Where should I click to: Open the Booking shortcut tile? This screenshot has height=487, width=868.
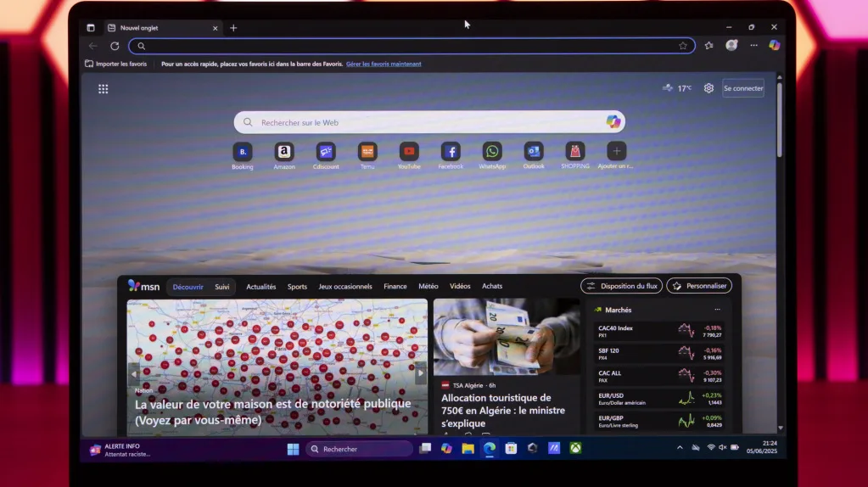[x=243, y=152]
